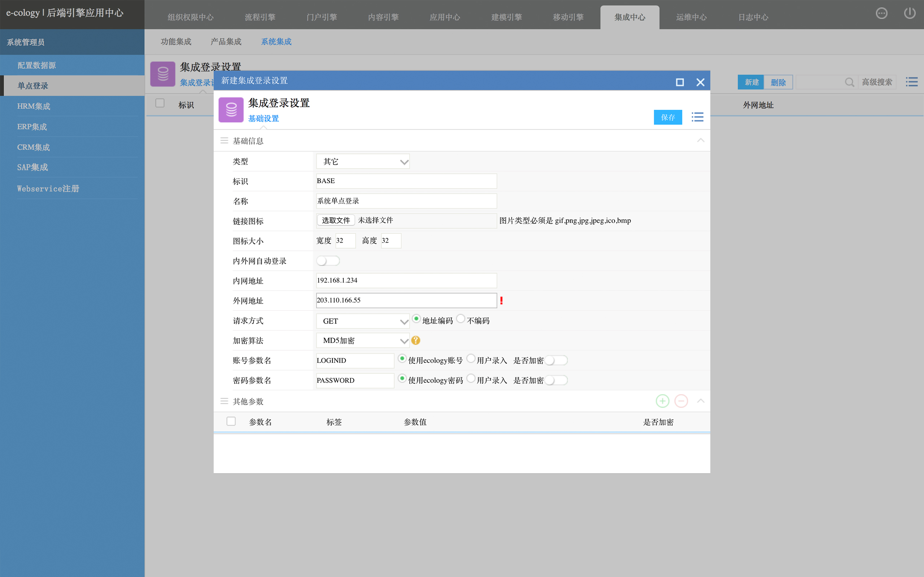Image resolution: width=924 pixels, height=577 pixels.
Task: Check the 参数名 header checkbox
Action: click(231, 421)
